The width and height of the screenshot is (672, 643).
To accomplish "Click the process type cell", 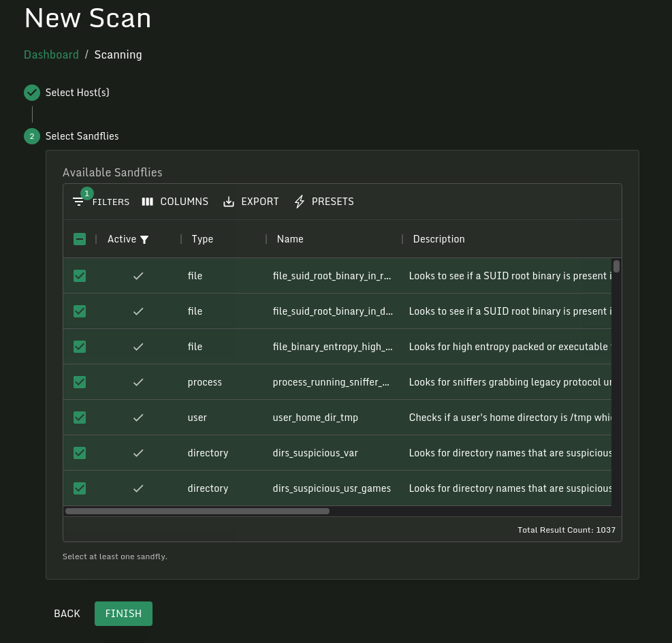I will pos(204,382).
